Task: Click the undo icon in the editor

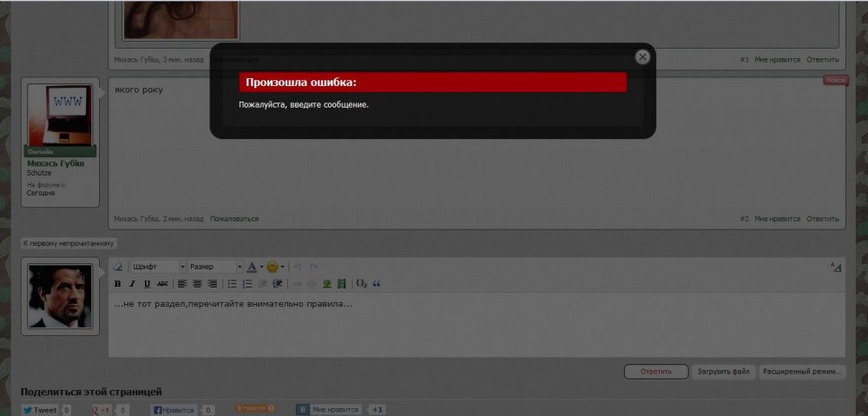Action: pyautogui.click(x=297, y=267)
